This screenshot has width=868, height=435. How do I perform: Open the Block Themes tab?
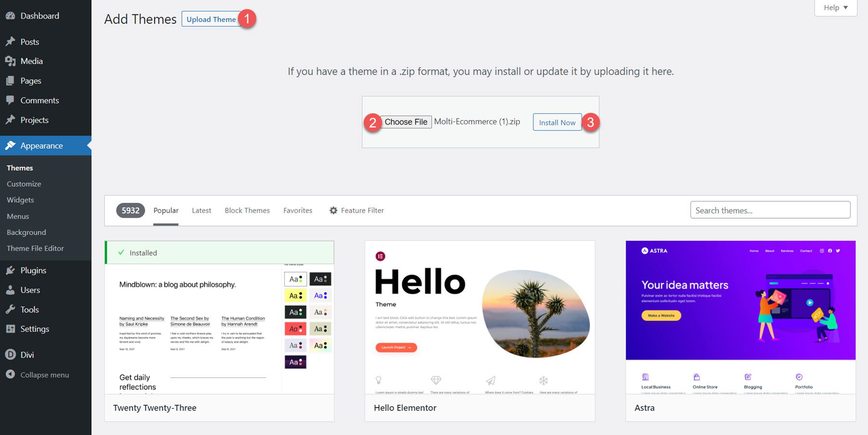(x=247, y=210)
